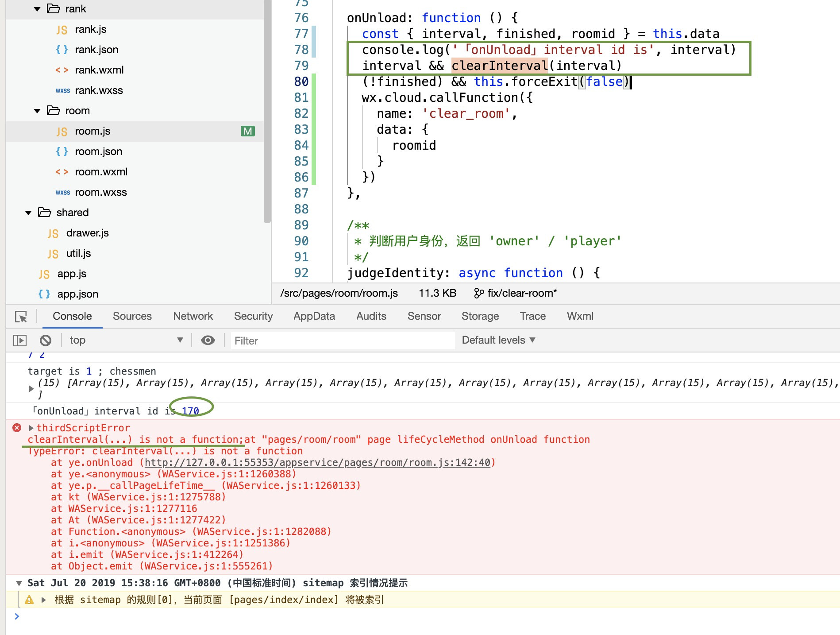Toggle the live expression eye icon
Viewport: 840px width, 635px height.
[x=208, y=340]
